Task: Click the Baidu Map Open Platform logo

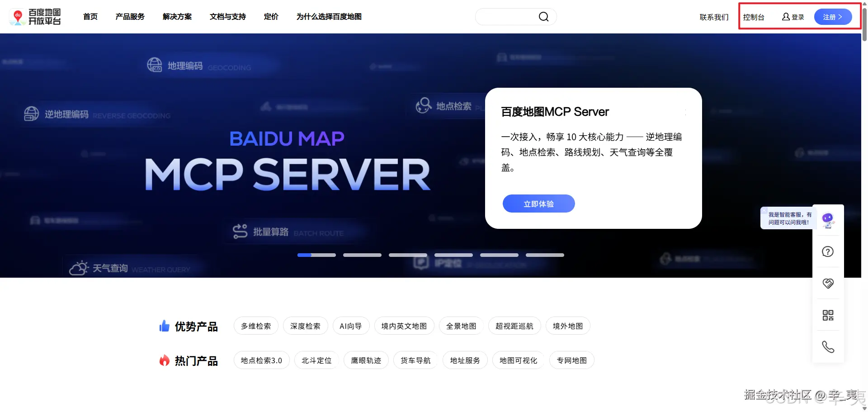Action: pos(35,16)
